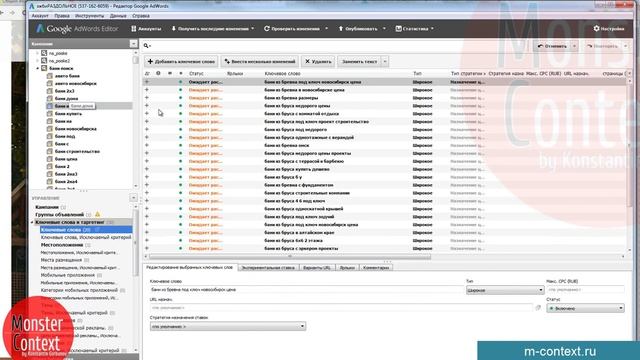Click Получить последние изменения button
This screenshot has width=640, height=360.
pos(209,29)
